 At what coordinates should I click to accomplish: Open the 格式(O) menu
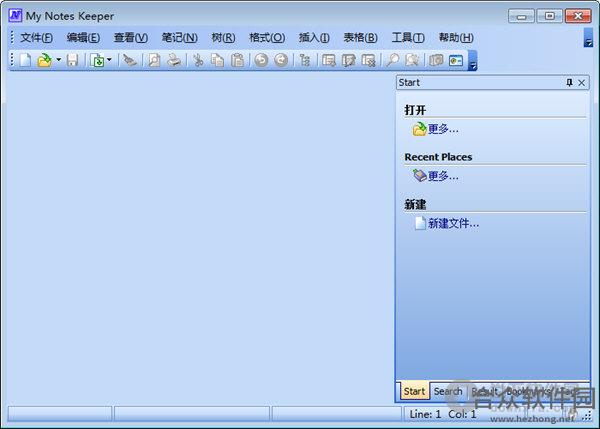(267, 38)
